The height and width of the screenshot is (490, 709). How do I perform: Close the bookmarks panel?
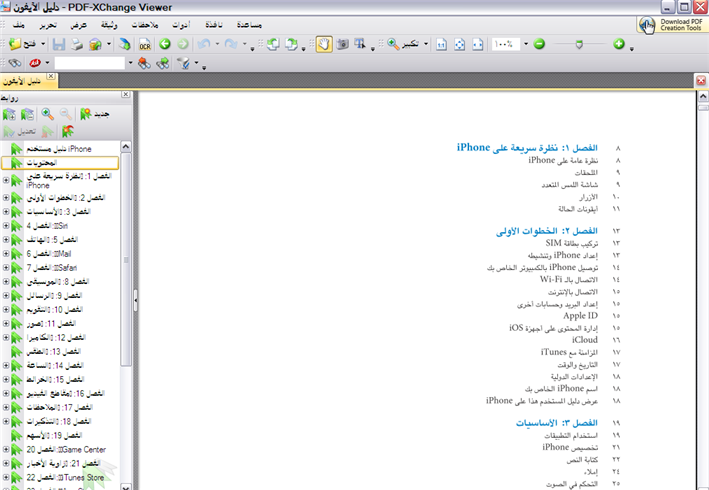tap(126, 97)
